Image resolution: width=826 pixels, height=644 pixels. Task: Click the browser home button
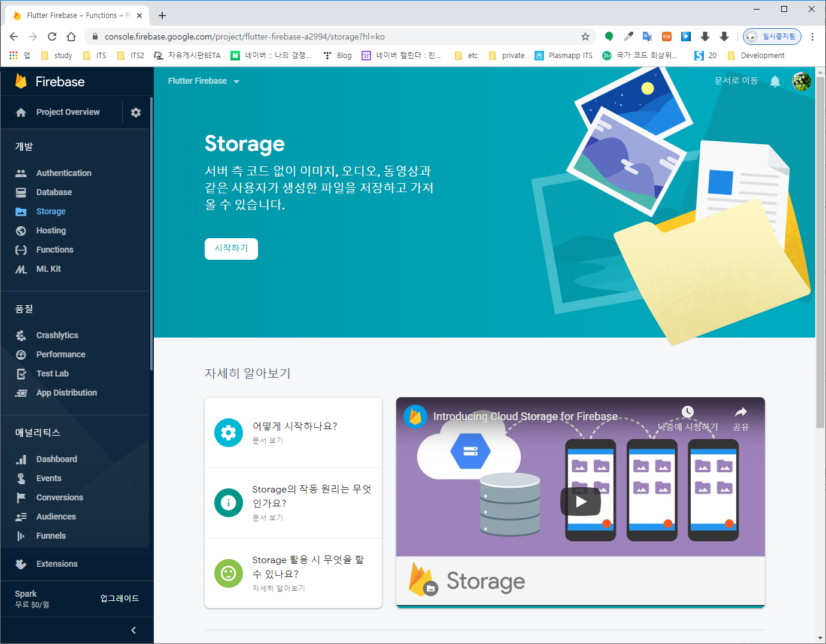pyautogui.click(x=71, y=37)
